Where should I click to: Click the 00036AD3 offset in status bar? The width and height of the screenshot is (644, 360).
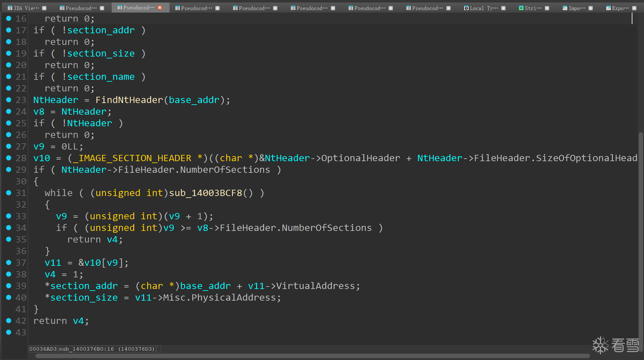click(43, 349)
